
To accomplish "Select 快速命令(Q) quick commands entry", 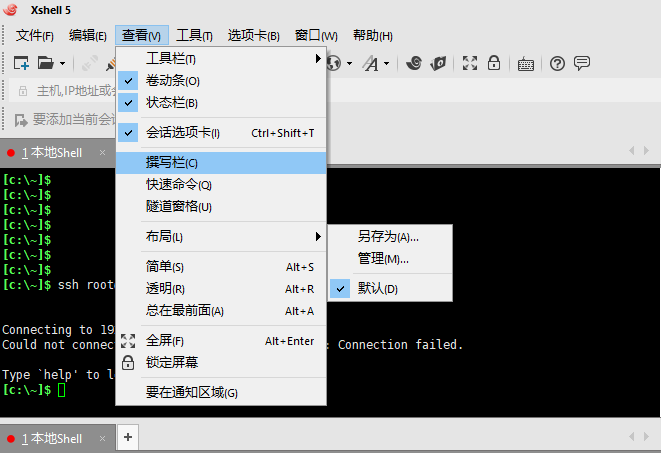I will [221, 185].
